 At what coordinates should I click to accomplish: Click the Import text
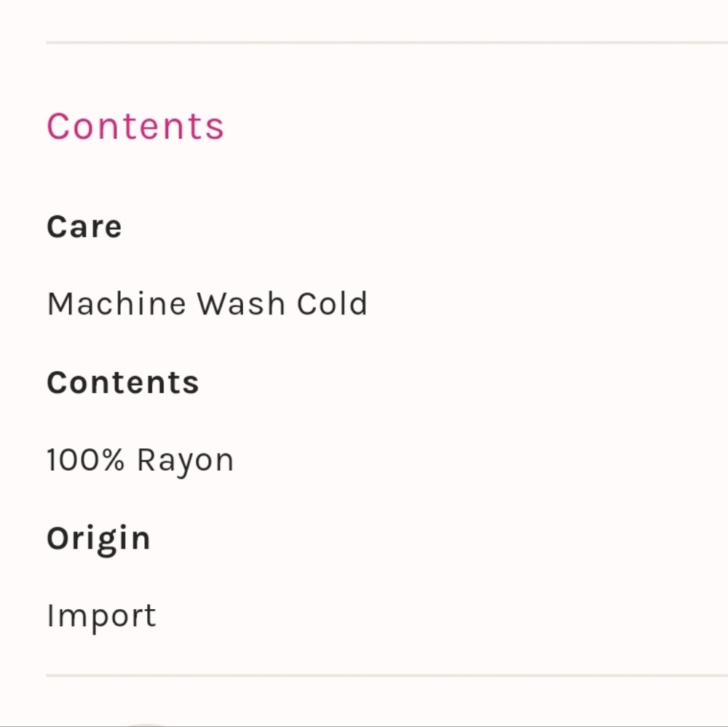[x=101, y=616]
